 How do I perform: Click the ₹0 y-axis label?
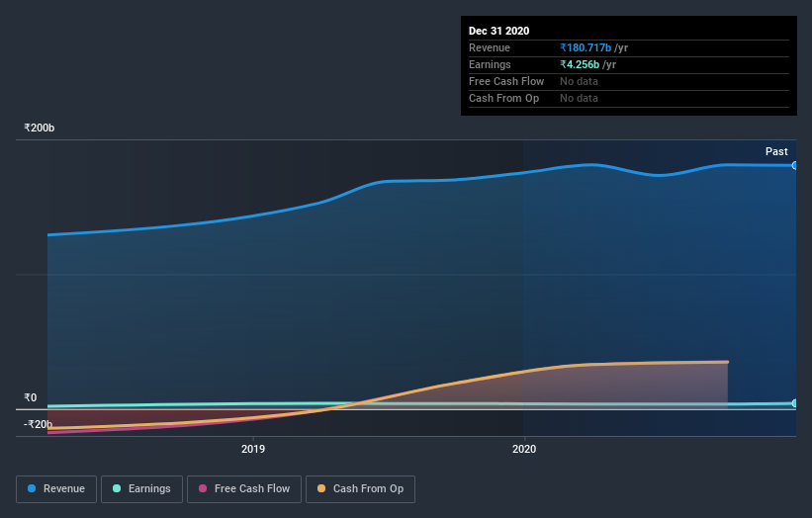(30, 397)
